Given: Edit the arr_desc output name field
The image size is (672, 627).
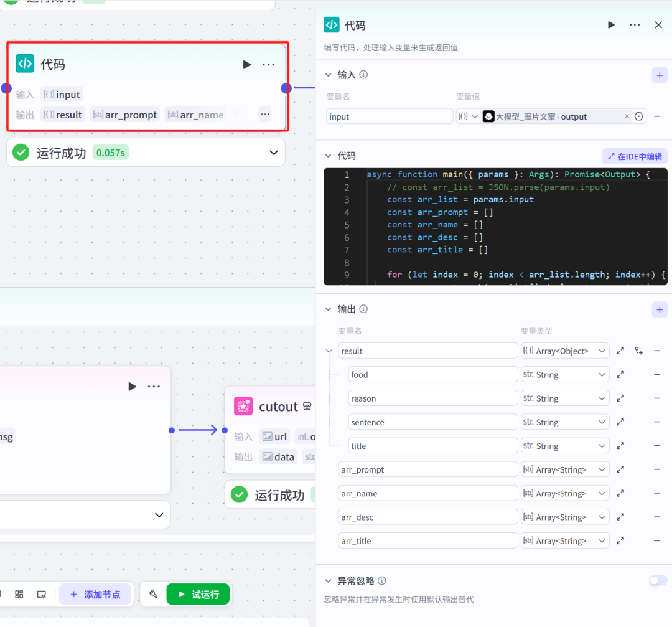Looking at the screenshot, I should [427, 517].
